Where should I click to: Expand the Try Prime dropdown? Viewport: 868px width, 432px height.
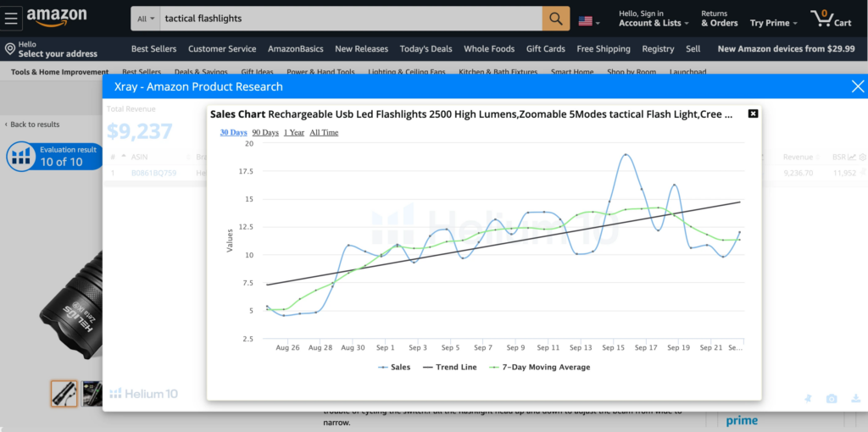click(x=773, y=23)
